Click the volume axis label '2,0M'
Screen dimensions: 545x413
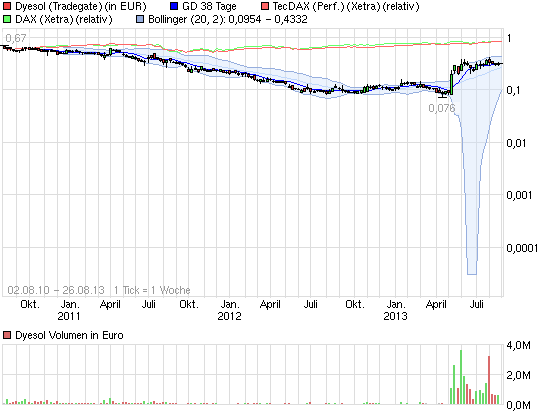(518, 375)
